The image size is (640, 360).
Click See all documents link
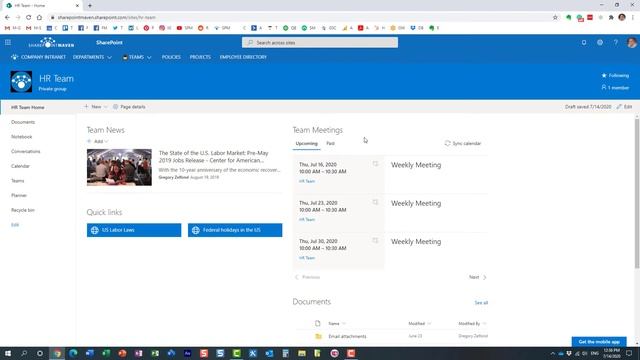481,303
